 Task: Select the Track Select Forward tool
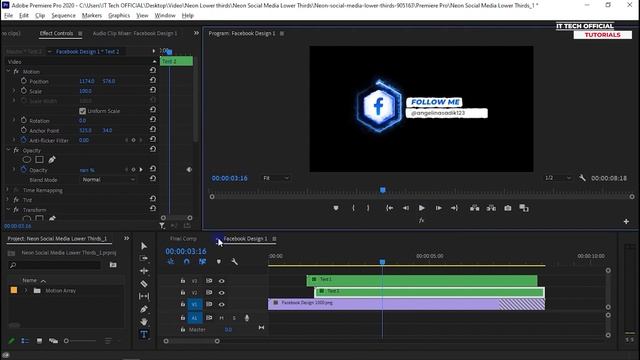point(144,258)
